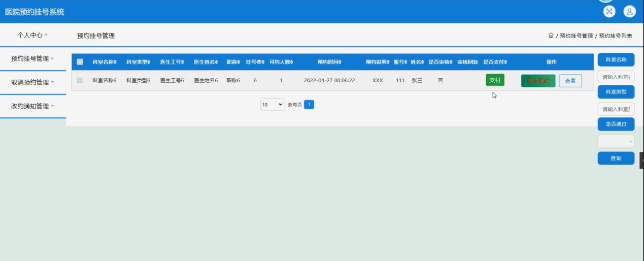Click the green 支付 button

click(x=495, y=80)
